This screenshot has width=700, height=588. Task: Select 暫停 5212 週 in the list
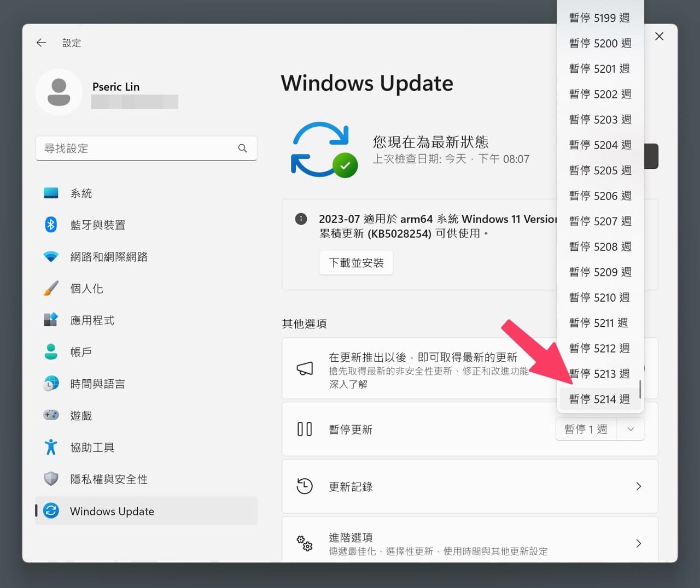click(x=600, y=348)
